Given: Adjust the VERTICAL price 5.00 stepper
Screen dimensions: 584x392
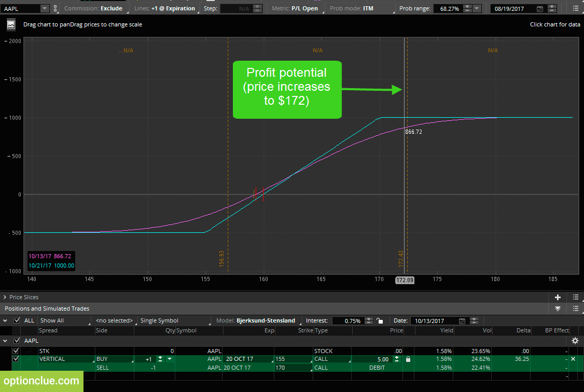Looking at the screenshot, I should pos(397,359).
